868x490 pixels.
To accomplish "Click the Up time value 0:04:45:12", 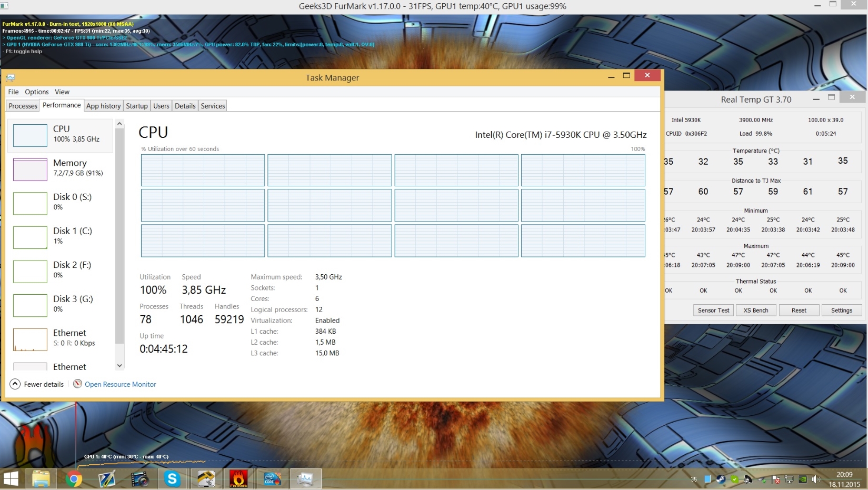I will click(x=164, y=349).
